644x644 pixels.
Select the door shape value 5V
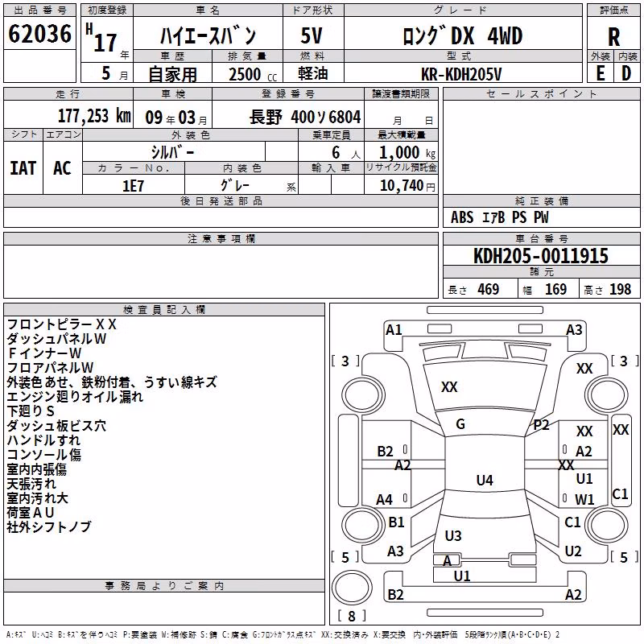[312, 35]
